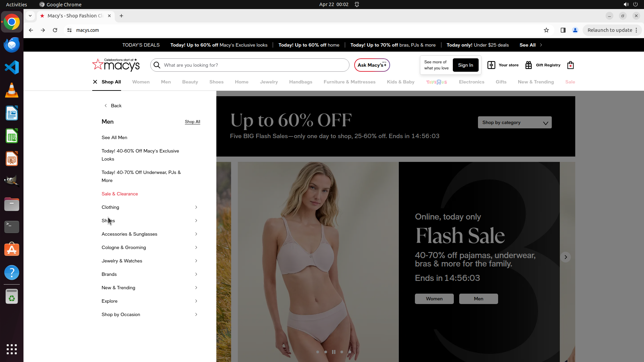
Task: Click the Your store locator icon
Action: (x=491, y=65)
